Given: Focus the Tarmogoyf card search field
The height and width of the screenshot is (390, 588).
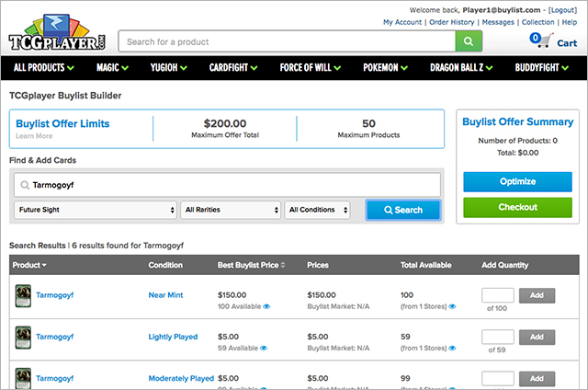Looking at the screenshot, I should tap(227, 185).
